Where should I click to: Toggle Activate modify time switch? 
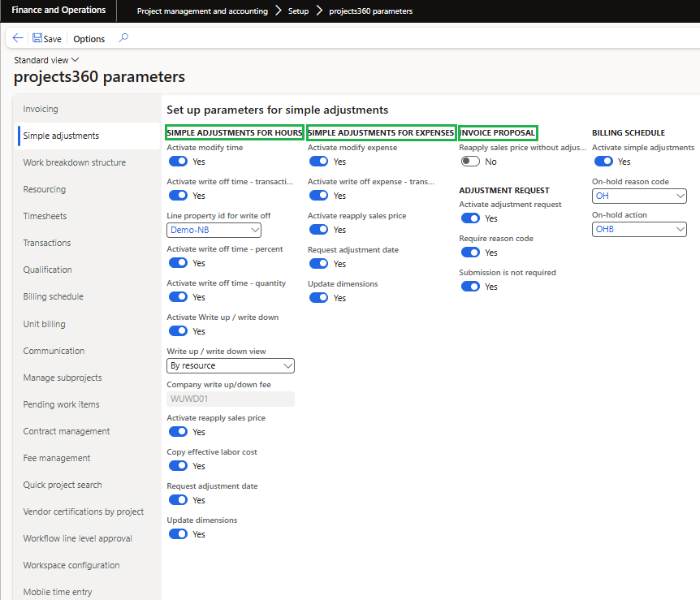(178, 162)
